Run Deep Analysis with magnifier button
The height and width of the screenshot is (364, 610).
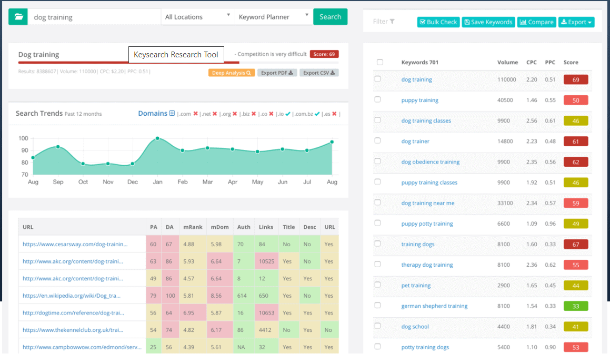tap(232, 73)
